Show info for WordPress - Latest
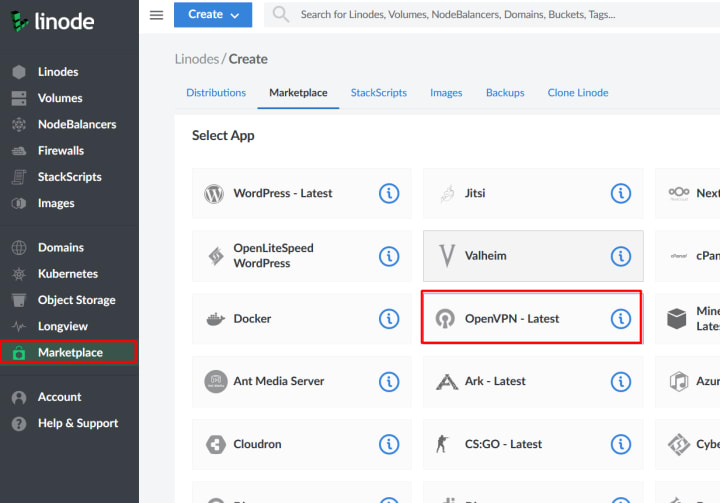The image size is (720, 503). click(389, 193)
